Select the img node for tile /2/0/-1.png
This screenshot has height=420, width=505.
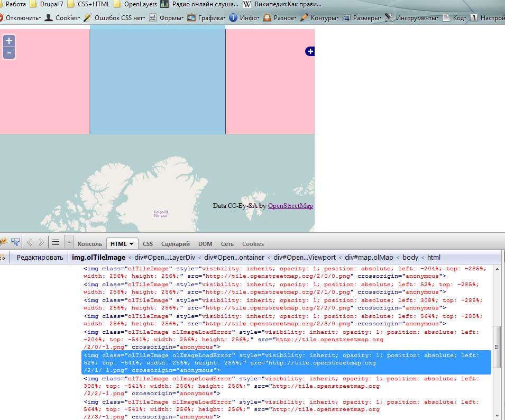click(x=281, y=339)
